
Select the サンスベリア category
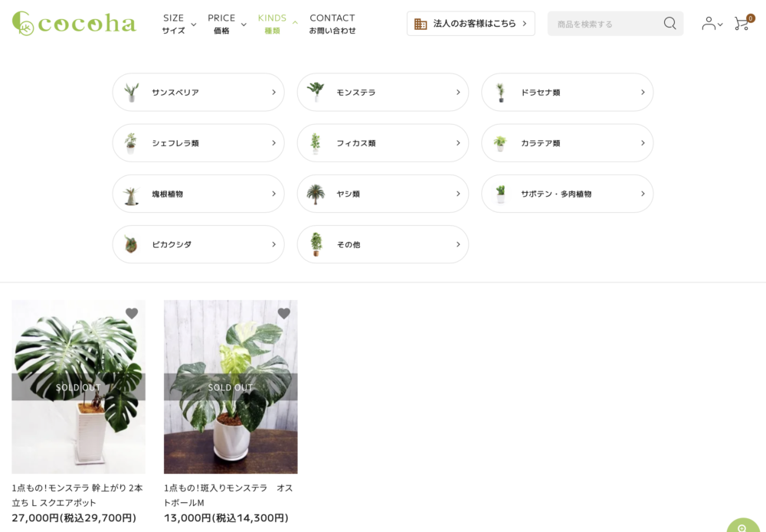click(x=198, y=93)
